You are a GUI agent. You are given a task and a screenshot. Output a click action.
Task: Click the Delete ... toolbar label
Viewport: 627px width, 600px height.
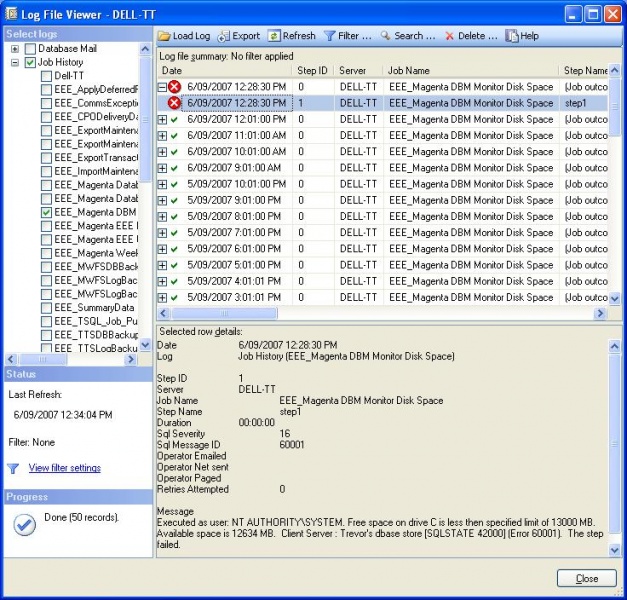pyautogui.click(x=477, y=36)
